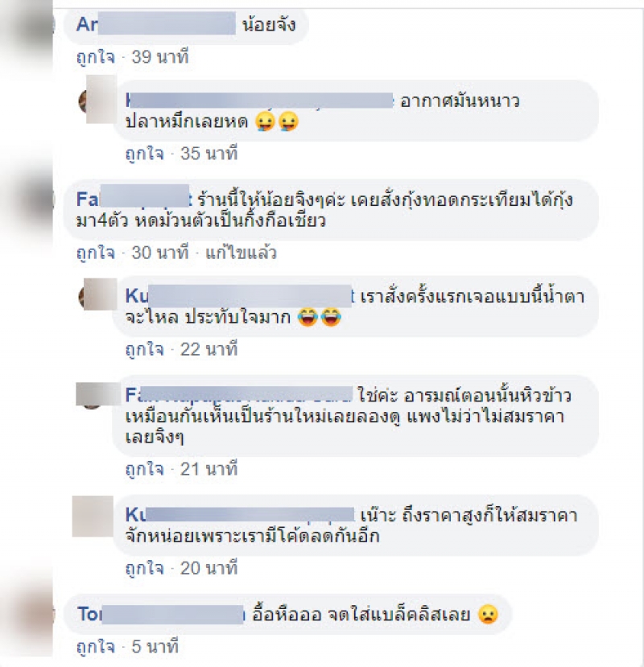Open the 35 นาที timestamp link

(209, 154)
